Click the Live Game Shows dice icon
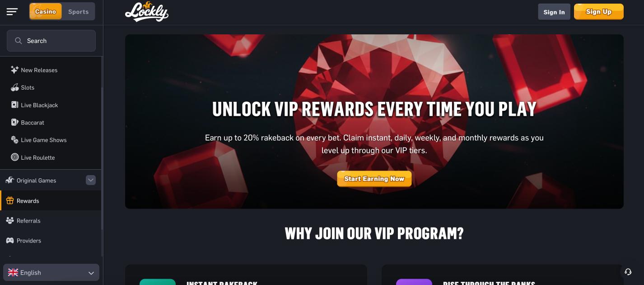This screenshot has height=285, width=644. pos(14,140)
